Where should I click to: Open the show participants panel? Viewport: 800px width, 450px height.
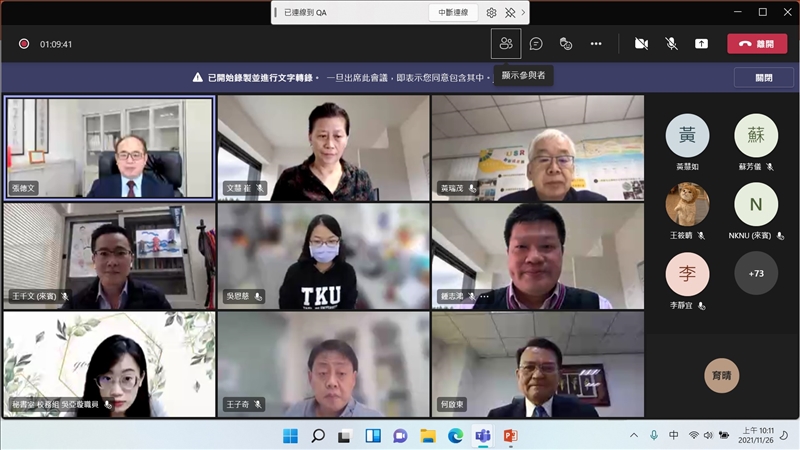(x=506, y=44)
